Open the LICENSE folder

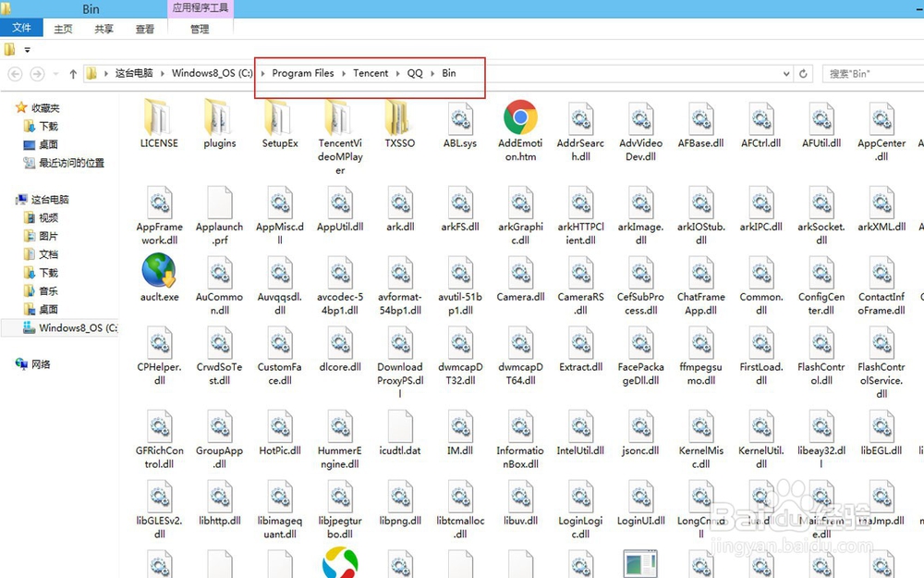click(x=159, y=123)
